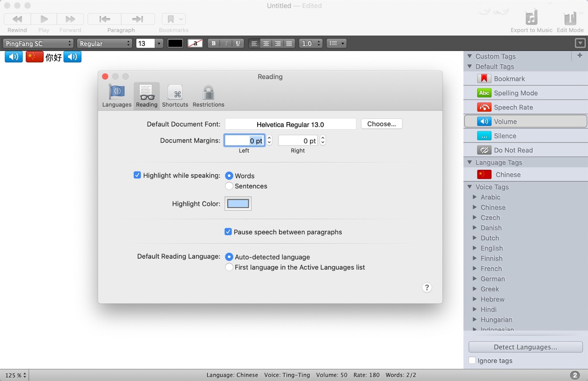Click the Export to Music icon
The height and width of the screenshot is (381, 588).
coord(531,18)
